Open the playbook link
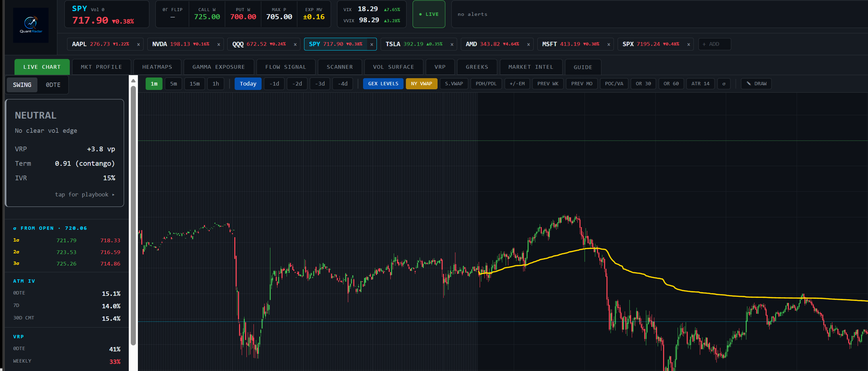Viewport: 868px width, 371px height. pyautogui.click(x=85, y=194)
